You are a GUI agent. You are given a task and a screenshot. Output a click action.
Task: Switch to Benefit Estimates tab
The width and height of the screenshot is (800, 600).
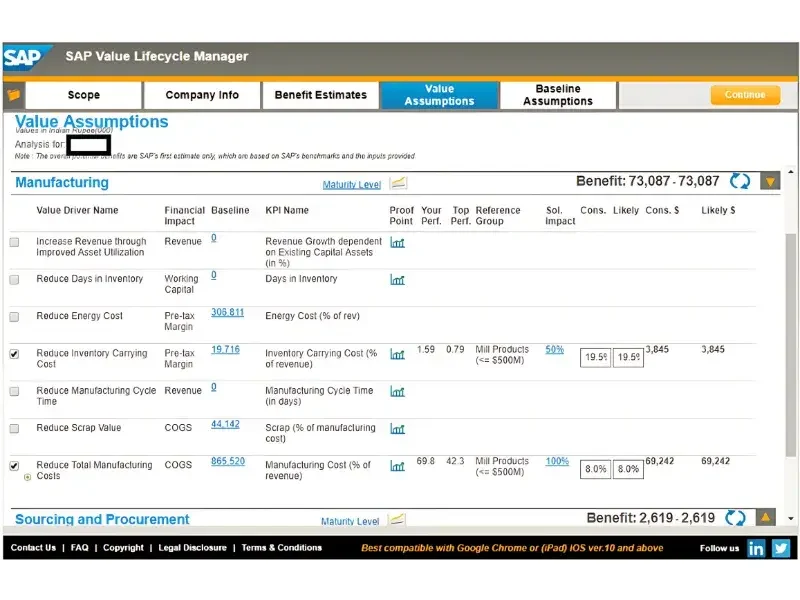(x=320, y=95)
